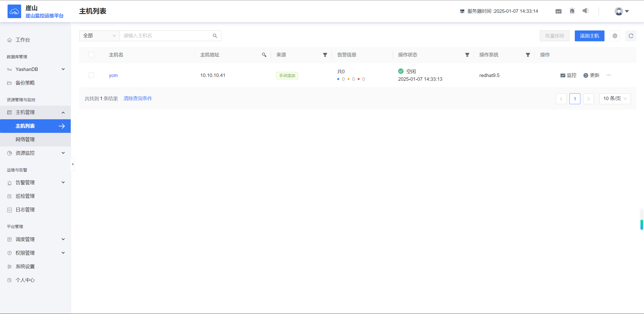Image resolution: width=644 pixels, height=314 pixels.
Task: Click the calendar task icon in header
Action: (x=558, y=11)
